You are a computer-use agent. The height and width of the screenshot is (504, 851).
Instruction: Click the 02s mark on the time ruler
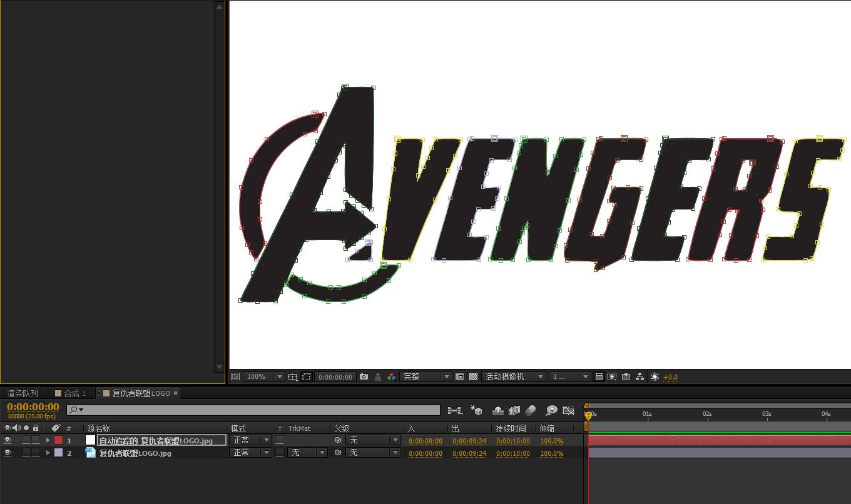(707, 414)
